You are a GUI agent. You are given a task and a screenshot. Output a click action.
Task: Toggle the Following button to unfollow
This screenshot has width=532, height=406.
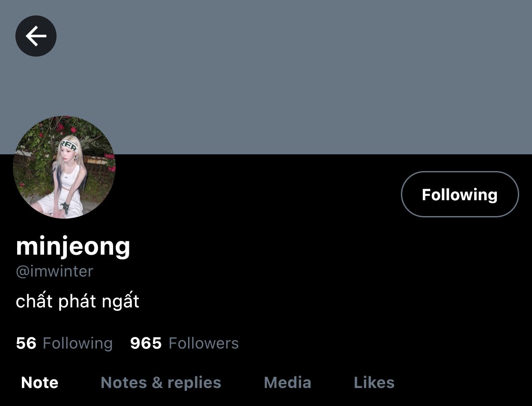click(x=460, y=194)
